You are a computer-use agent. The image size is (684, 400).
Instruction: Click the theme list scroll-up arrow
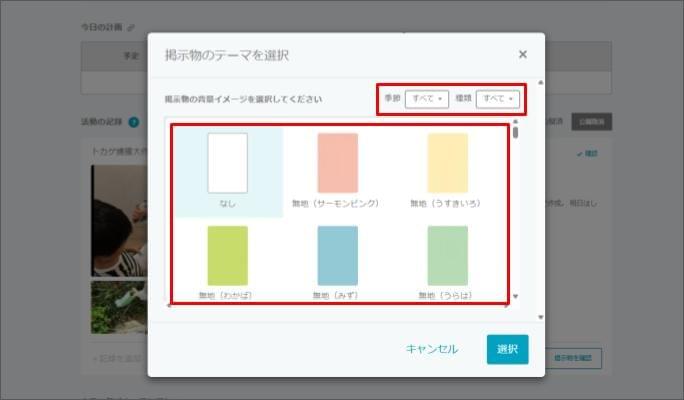coord(516,122)
